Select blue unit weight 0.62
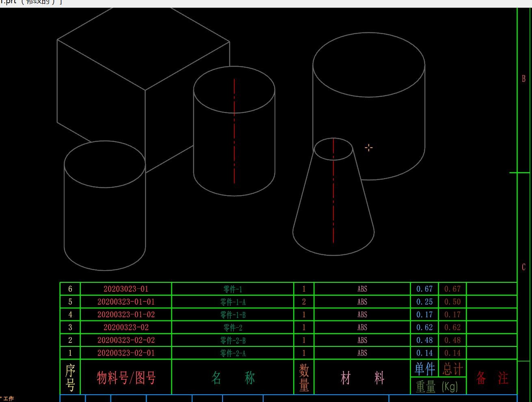This screenshot has width=532, height=402. point(424,327)
